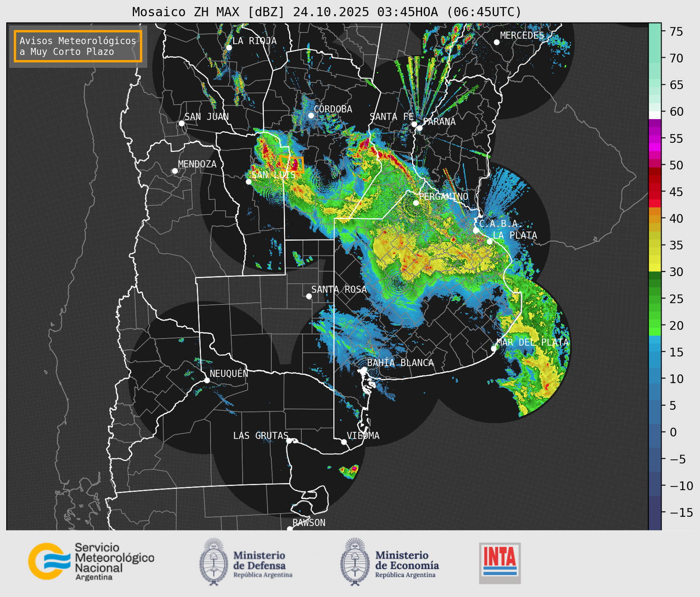Click the VIEDMA city label
This screenshot has width=700, height=597.
(363, 436)
